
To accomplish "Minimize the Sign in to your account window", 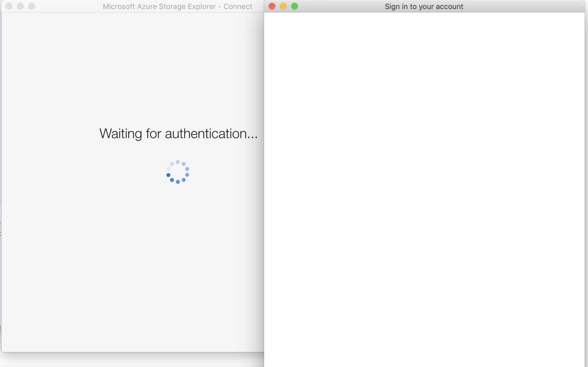I will pos(283,6).
